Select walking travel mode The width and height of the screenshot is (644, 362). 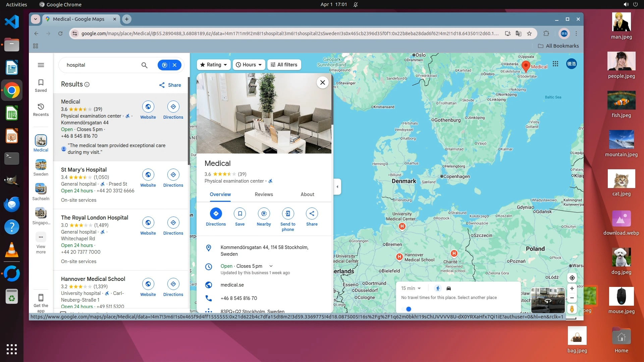(x=438, y=288)
